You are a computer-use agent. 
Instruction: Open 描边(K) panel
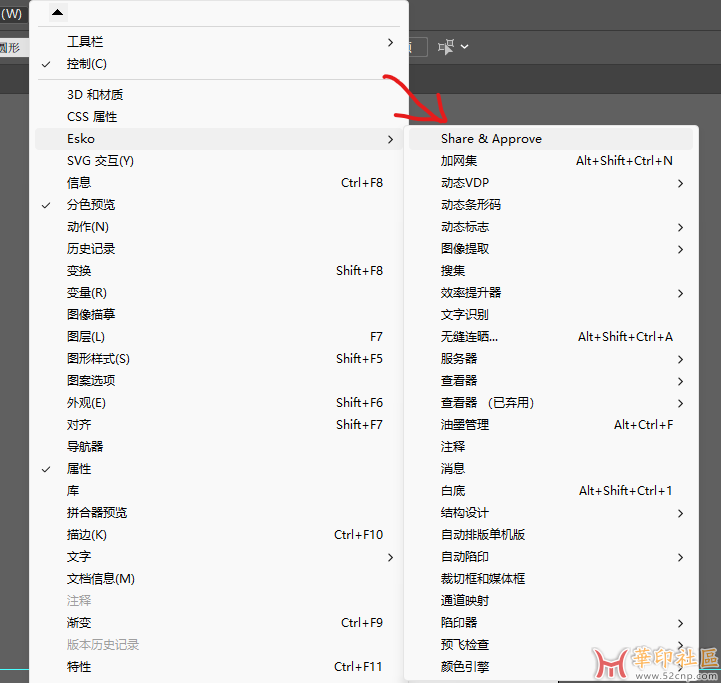tap(219, 534)
